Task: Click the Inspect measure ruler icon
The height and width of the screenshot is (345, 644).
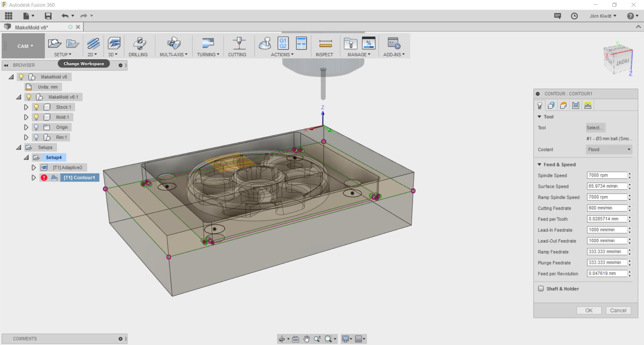Action: [325, 43]
